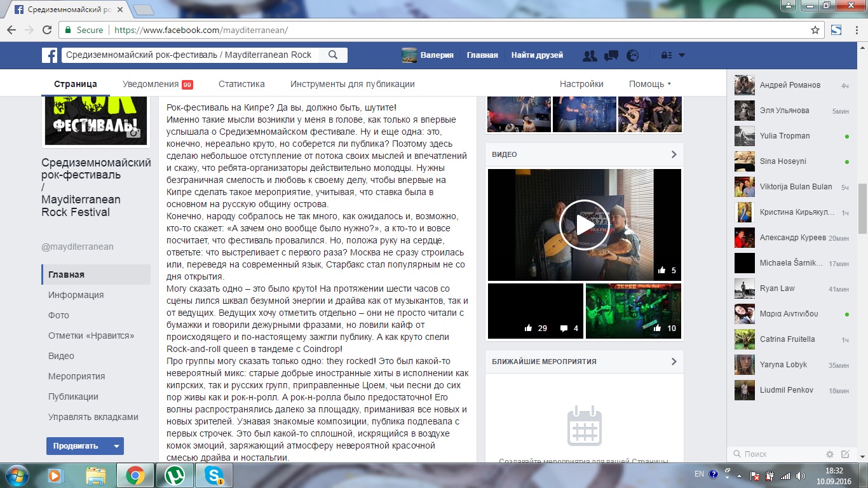
Task: Open Валерия profile in header
Action: click(428, 55)
